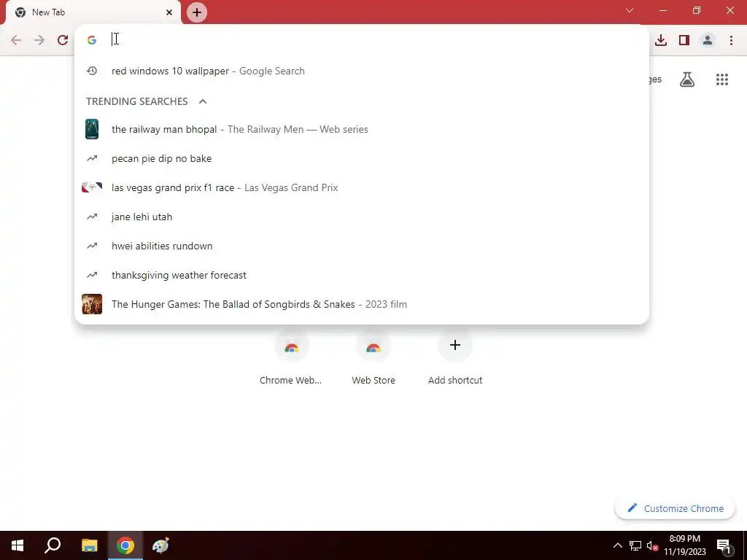
Task: Click Hunger Games movie poster thumbnail
Action: [92, 304]
